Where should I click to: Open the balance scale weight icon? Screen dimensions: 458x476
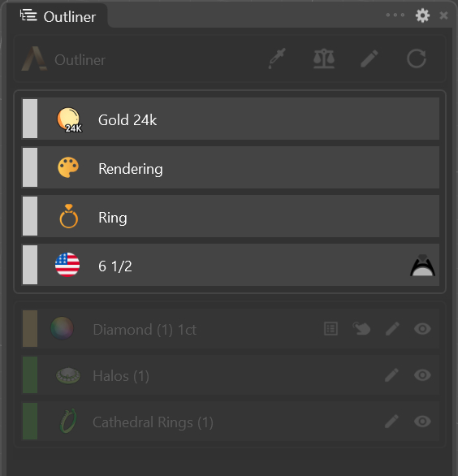[x=324, y=58]
